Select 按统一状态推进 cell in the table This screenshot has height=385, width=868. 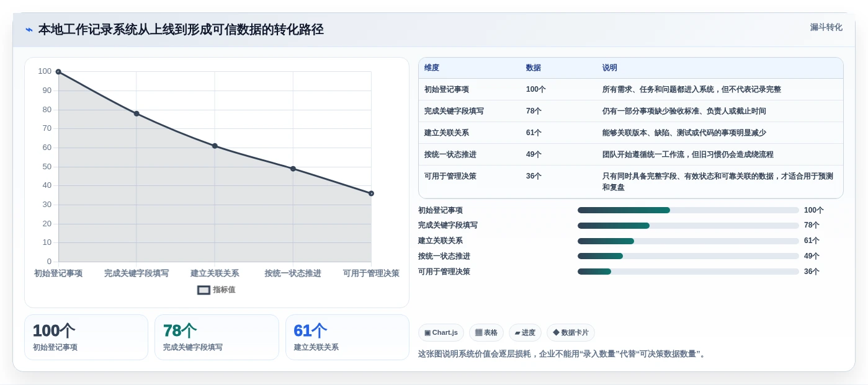pyautogui.click(x=450, y=154)
